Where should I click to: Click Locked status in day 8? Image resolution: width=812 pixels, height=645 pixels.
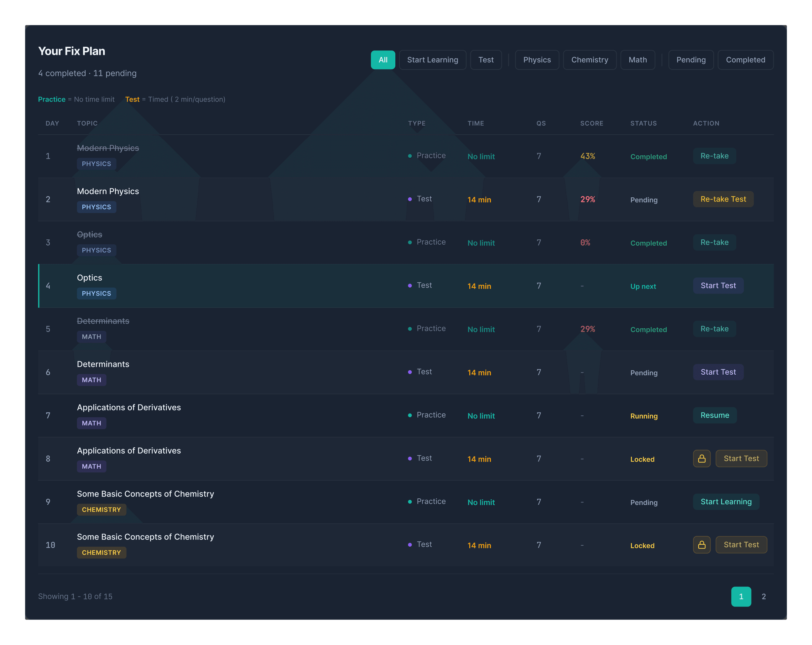coord(642,459)
